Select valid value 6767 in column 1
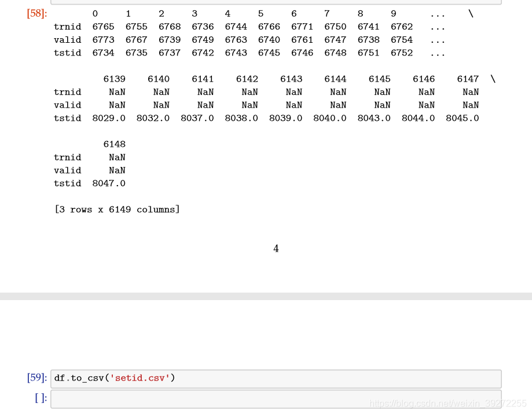The width and height of the screenshot is (532, 414). point(137,40)
